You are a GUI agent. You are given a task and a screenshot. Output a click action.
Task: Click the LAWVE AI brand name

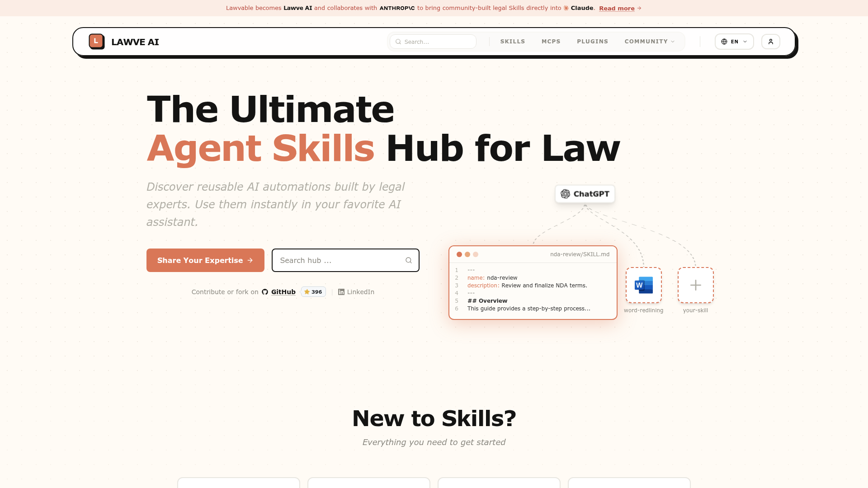click(135, 42)
